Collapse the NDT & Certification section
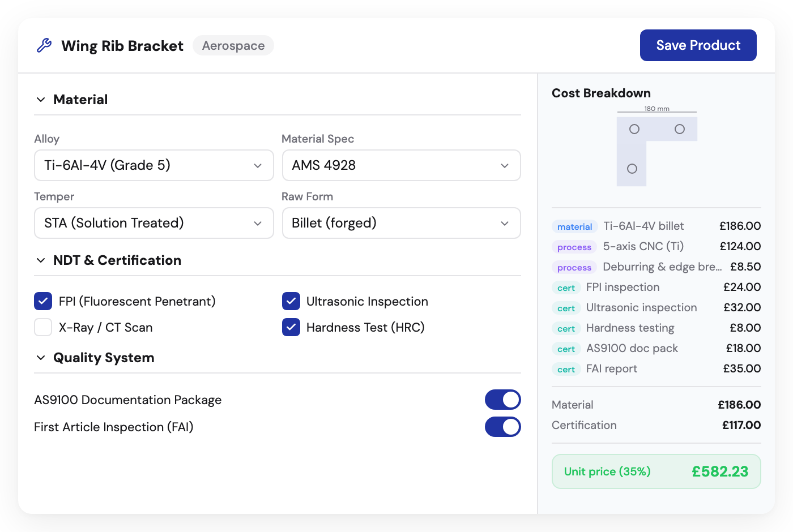 coord(40,260)
